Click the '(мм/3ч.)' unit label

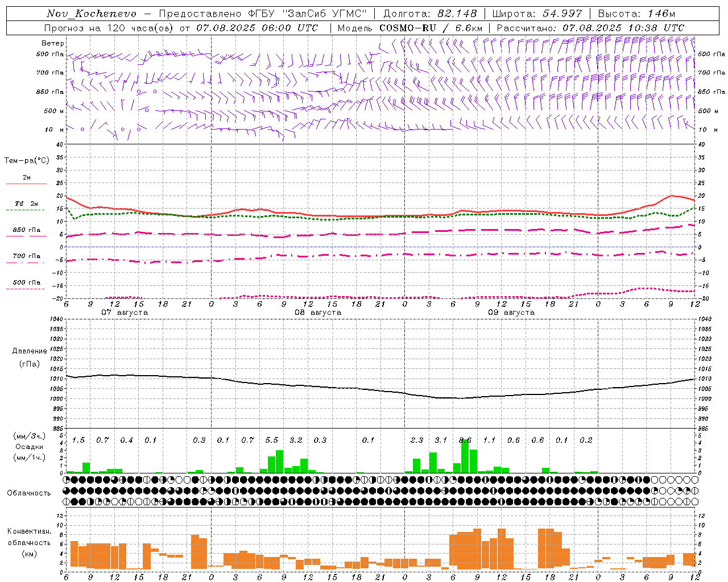(x=30, y=436)
